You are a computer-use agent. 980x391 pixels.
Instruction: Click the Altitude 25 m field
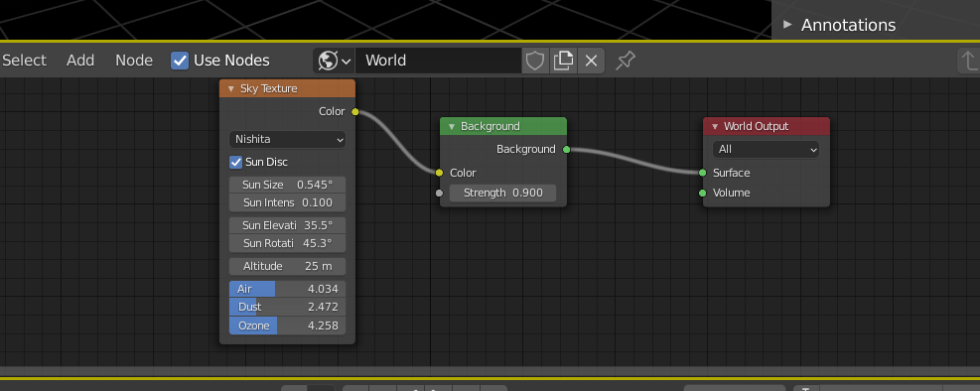point(288,266)
